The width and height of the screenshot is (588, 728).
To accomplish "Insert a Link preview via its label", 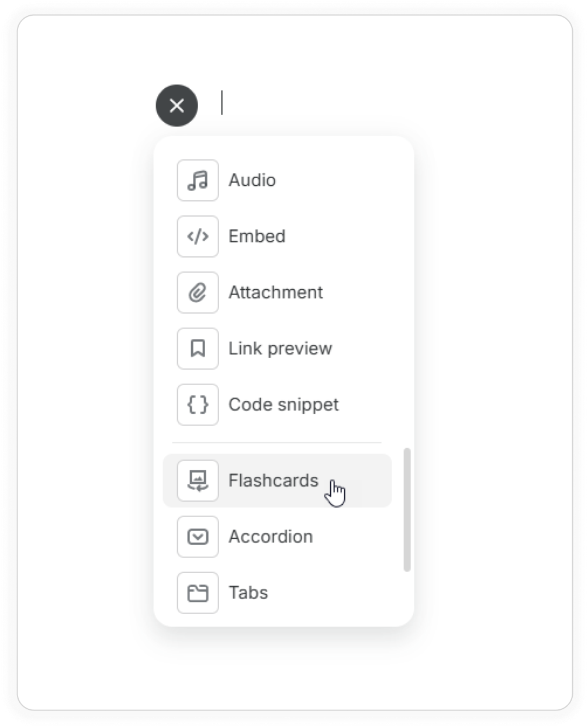I will tap(280, 348).
